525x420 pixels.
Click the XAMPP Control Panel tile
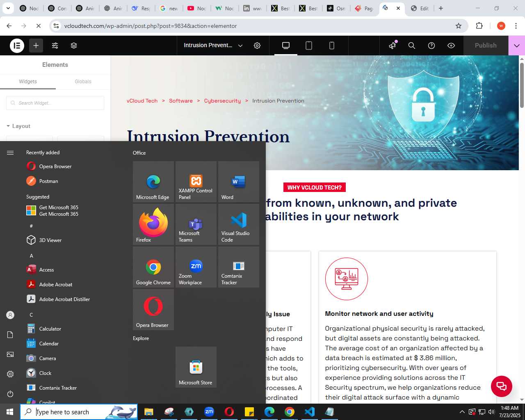click(196, 182)
